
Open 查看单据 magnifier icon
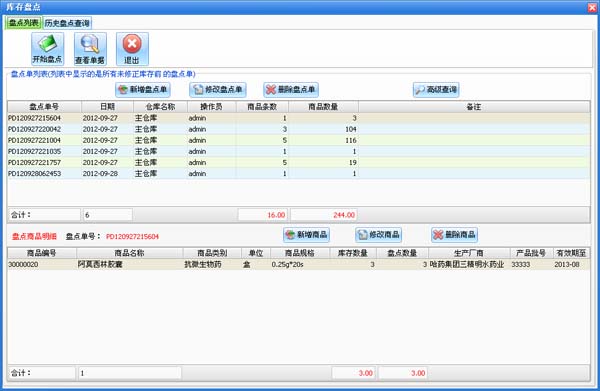coord(90,49)
